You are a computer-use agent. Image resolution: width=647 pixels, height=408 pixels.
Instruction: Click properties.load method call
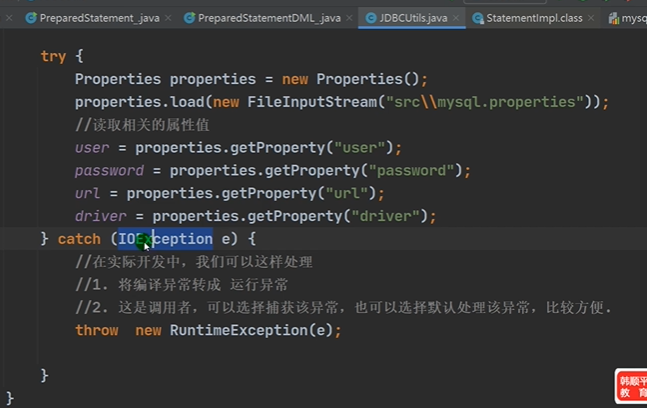[139, 101]
